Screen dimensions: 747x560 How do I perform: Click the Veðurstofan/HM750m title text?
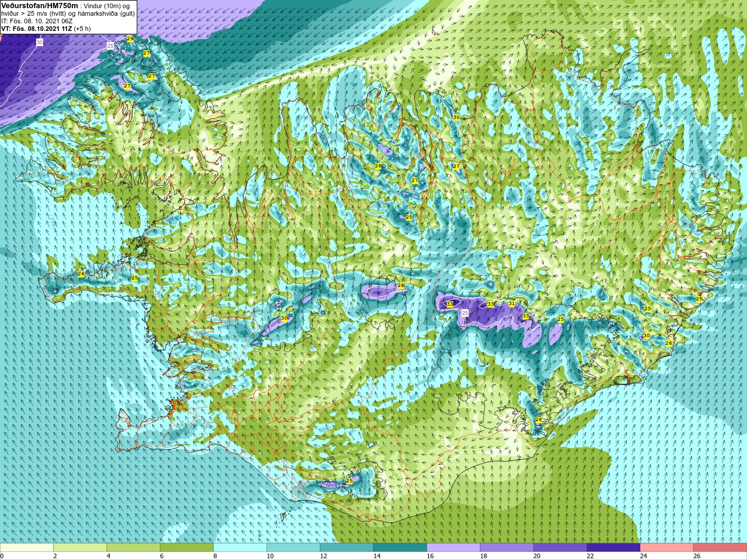[x=39, y=5]
